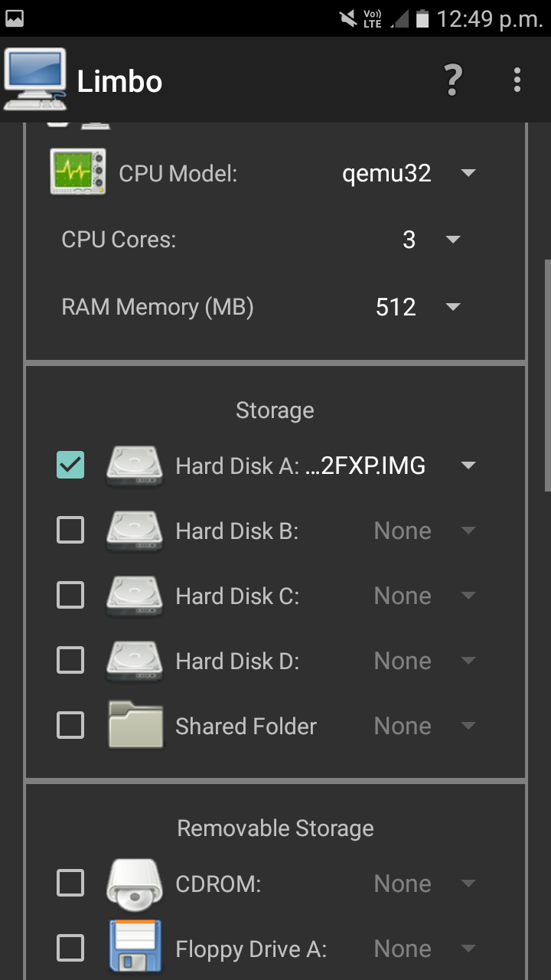Tap the Limbo computer app icon
Viewport: 551px width, 980px height.
(34, 79)
